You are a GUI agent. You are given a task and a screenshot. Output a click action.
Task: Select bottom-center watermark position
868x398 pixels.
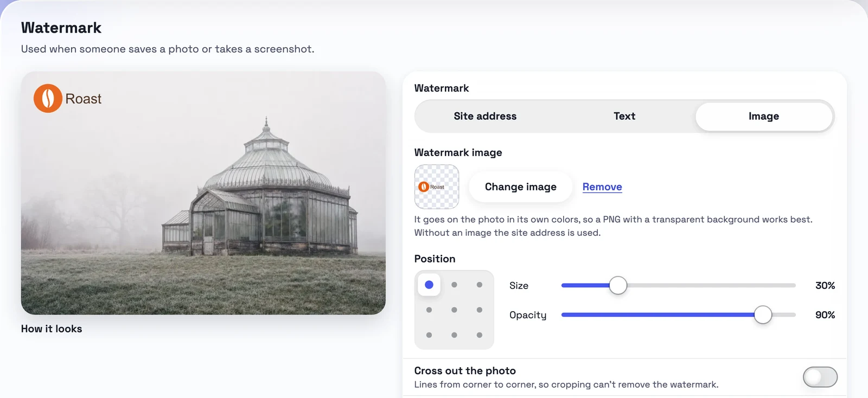click(x=454, y=335)
